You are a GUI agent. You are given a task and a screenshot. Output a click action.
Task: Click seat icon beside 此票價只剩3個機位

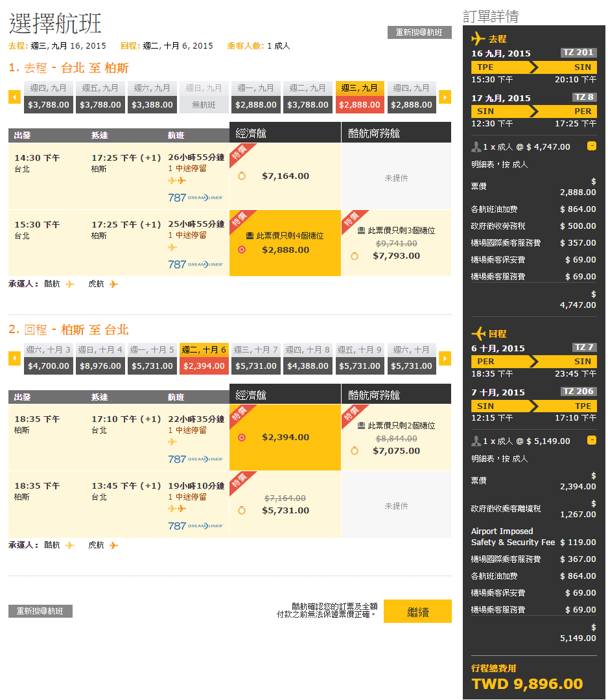pyautogui.click(x=361, y=230)
